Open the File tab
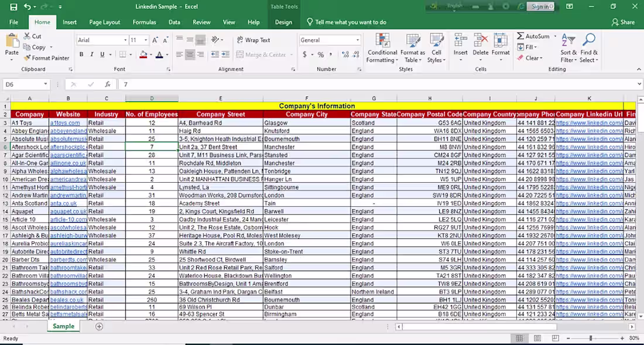The image size is (644, 345). (13, 22)
